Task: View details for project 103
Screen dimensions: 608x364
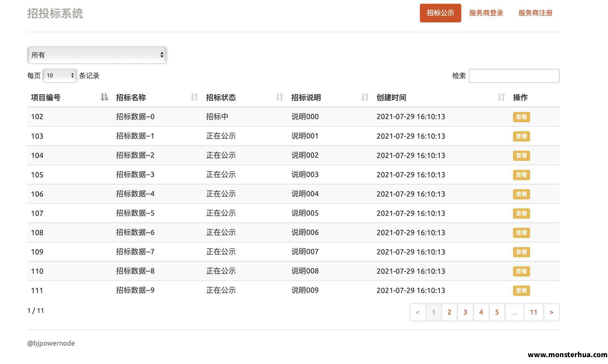Action: click(521, 136)
